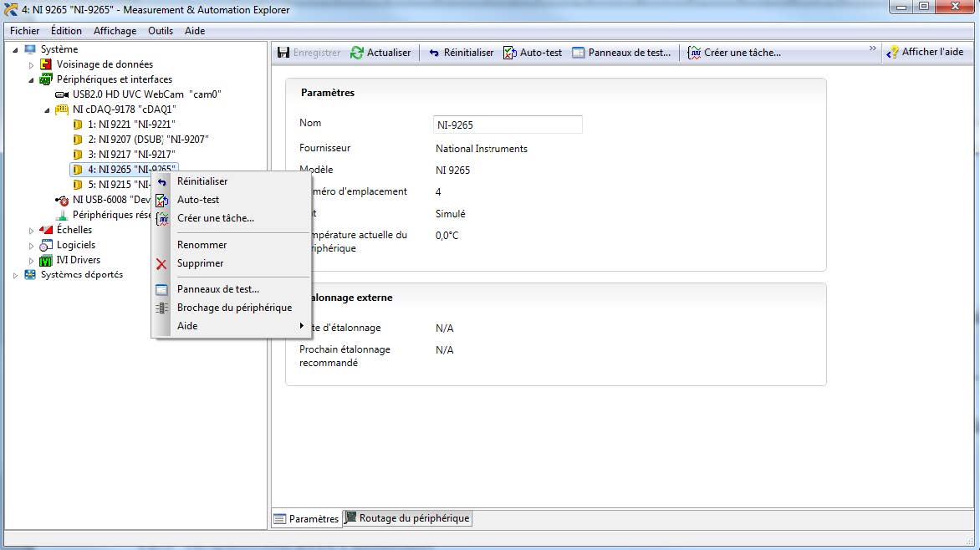This screenshot has height=550, width=980.
Task: Click the USB2.0 HD UVC WebCam icon
Action: (x=62, y=94)
